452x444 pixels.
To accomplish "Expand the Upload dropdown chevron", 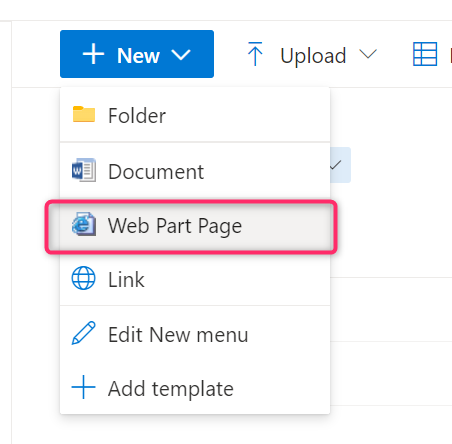I will click(368, 54).
